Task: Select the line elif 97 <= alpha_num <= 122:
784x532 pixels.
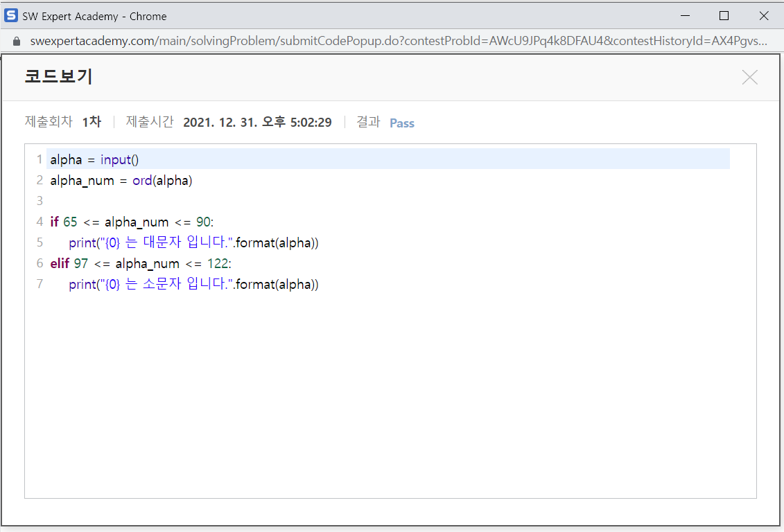Action: 141,263
